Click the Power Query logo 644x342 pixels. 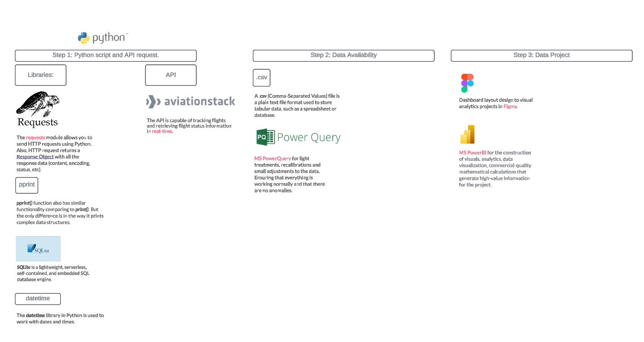pyautogui.click(x=298, y=137)
